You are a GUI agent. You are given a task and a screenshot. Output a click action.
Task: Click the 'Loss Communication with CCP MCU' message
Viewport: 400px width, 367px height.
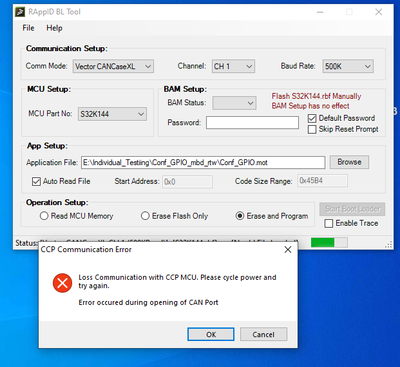177,281
